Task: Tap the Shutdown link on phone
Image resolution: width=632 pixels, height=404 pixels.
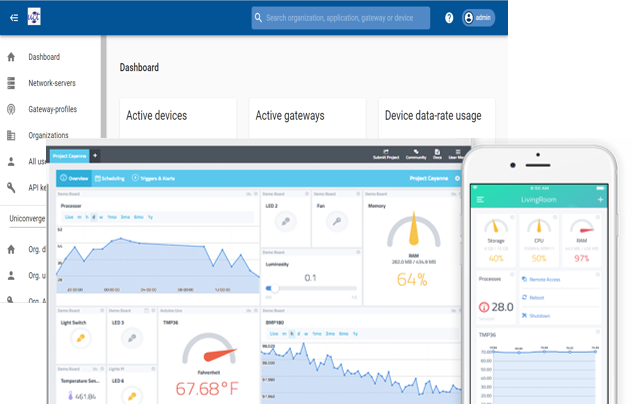Action: [540, 316]
